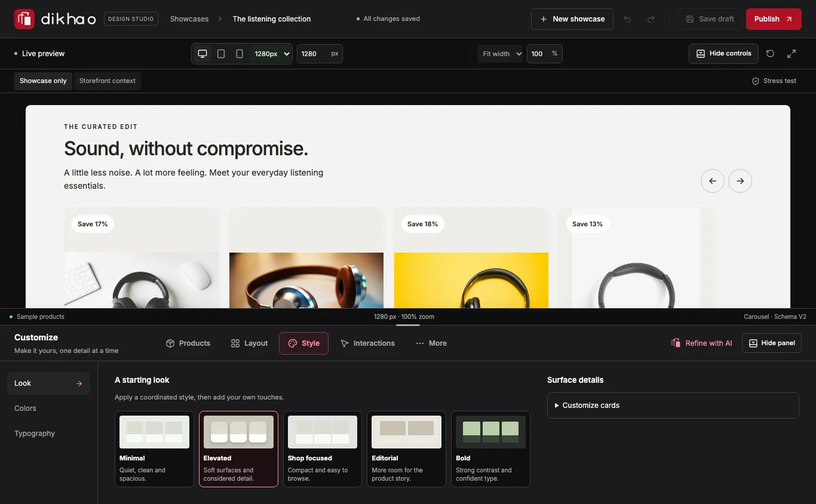816x504 pixels.
Task: Click the panel resize handle bar
Action: click(408, 325)
